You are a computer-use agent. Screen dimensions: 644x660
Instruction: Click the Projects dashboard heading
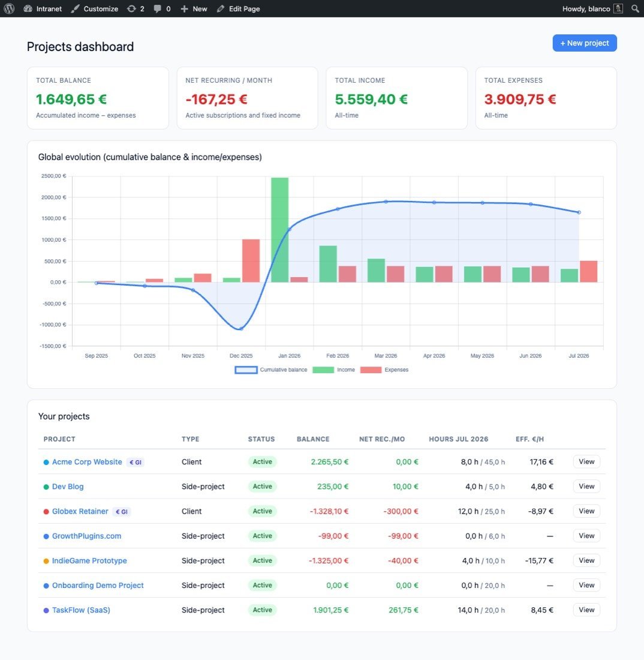pyautogui.click(x=80, y=47)
